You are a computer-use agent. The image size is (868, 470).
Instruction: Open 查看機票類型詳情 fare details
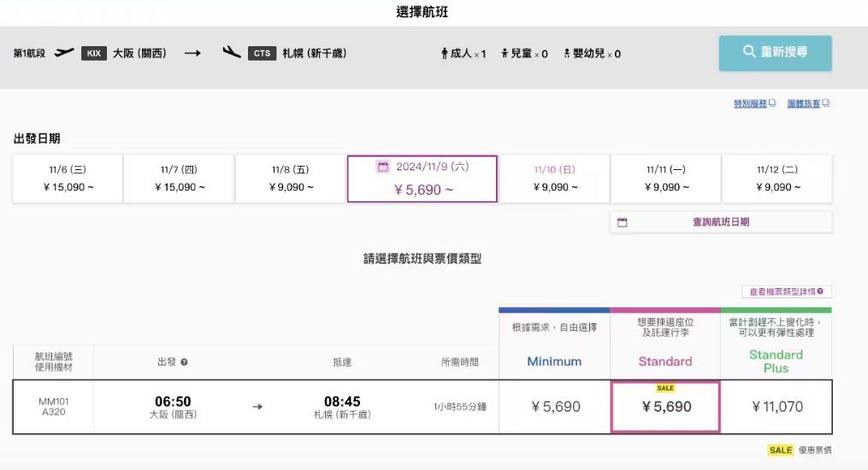(786, 291)
